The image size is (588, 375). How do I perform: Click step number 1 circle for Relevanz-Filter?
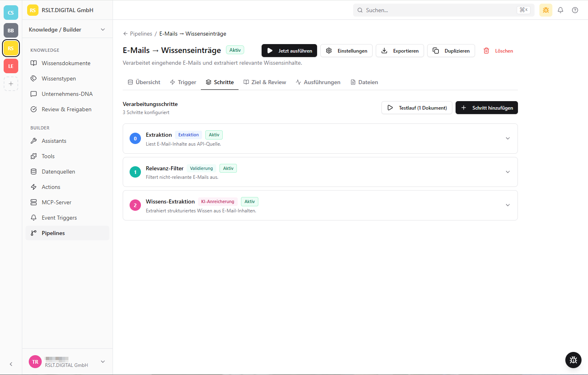tap(135, 172)
